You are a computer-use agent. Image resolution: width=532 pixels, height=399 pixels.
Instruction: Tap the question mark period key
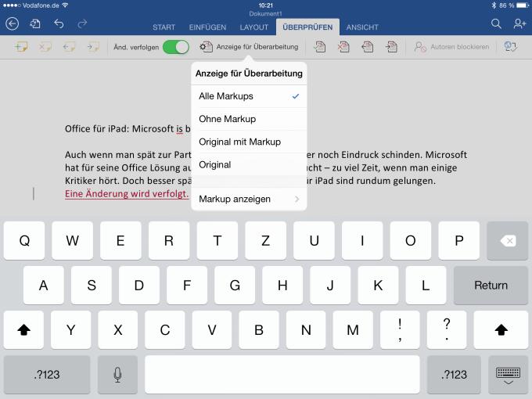tap(447, 329)
